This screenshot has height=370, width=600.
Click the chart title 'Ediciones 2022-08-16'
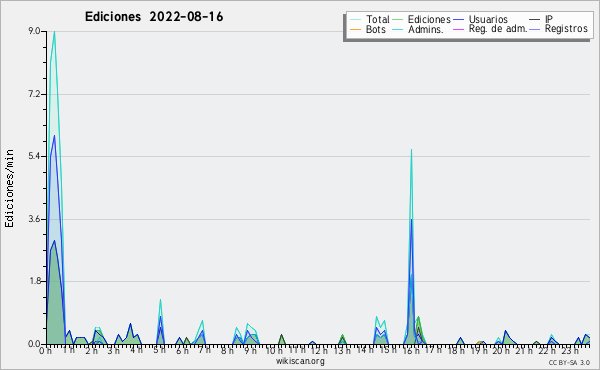[154, 17]
